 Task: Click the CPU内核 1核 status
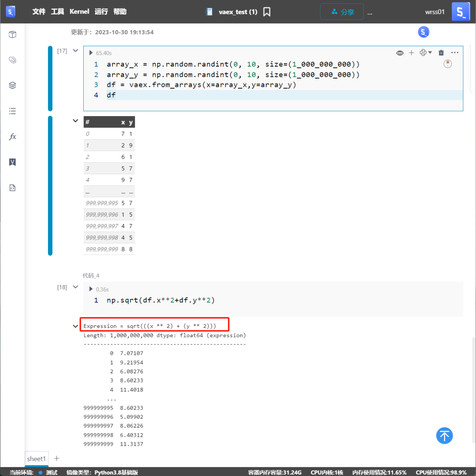(327, 472)
